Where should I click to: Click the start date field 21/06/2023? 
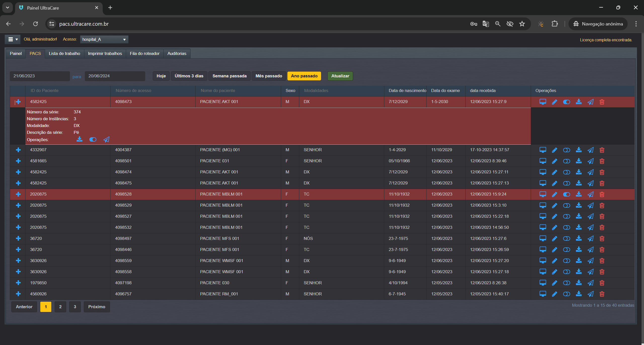[x=40, y=76]
